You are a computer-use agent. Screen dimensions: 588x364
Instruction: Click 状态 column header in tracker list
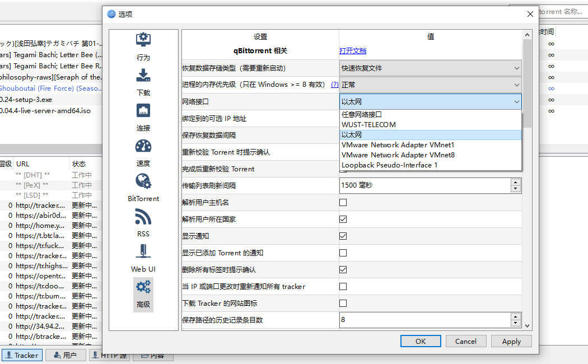pos(86,164)
